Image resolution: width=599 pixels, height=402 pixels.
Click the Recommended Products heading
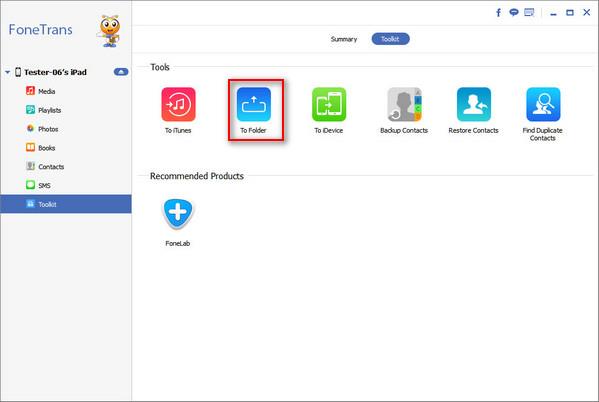197,176
